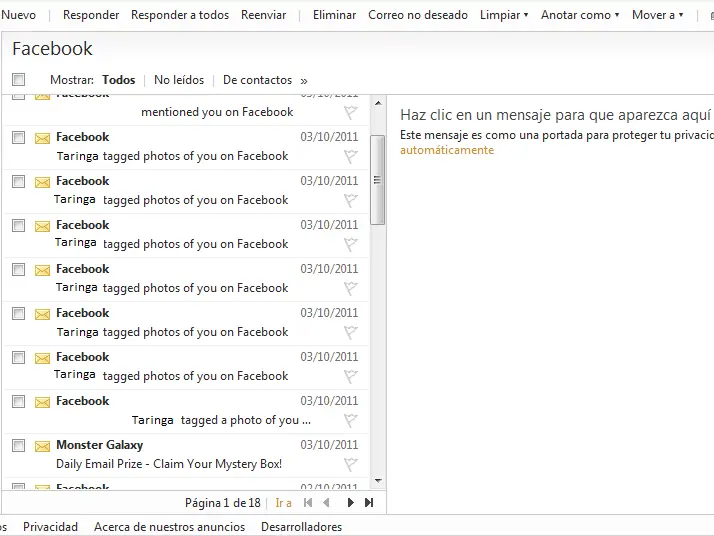Go to the next page of messages

pyautogui.click(x=351, y=503)
